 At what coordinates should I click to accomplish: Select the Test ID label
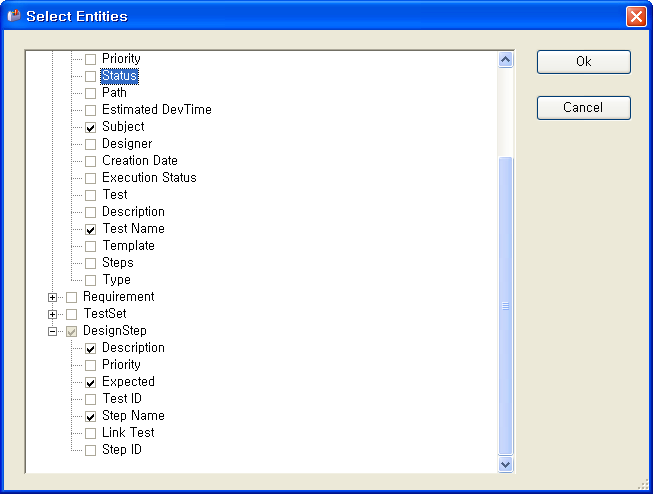(x=122, y=399)
